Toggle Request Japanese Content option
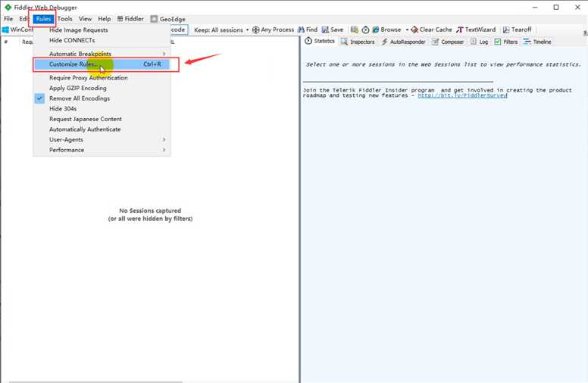This screenshot has width=588, height=383. click(102, 119)
